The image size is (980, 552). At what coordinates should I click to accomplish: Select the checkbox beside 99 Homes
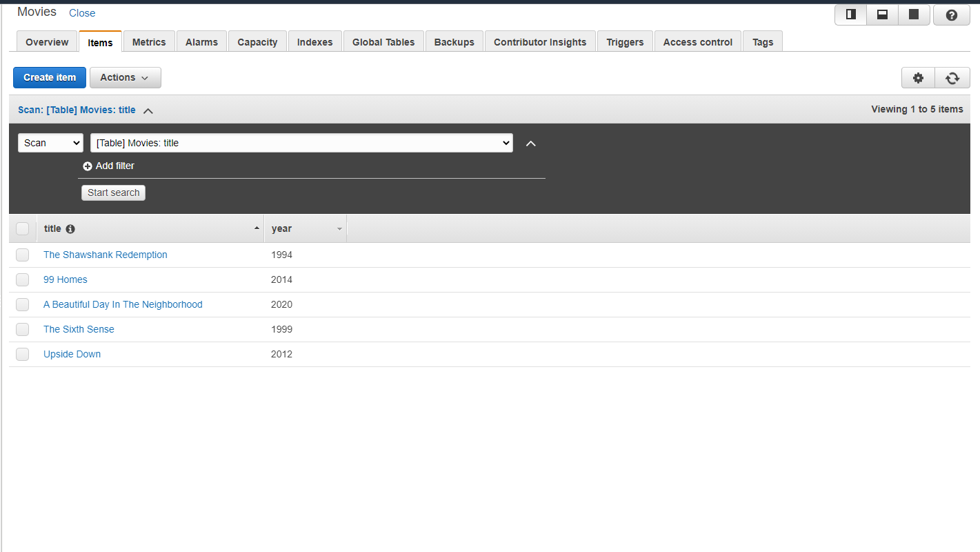pyautogui.click(x=22, y=279)
